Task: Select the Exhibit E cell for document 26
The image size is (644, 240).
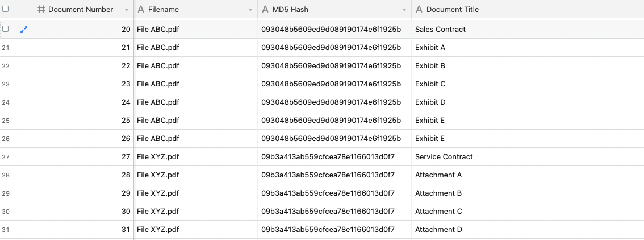Action: click(528, 139)
